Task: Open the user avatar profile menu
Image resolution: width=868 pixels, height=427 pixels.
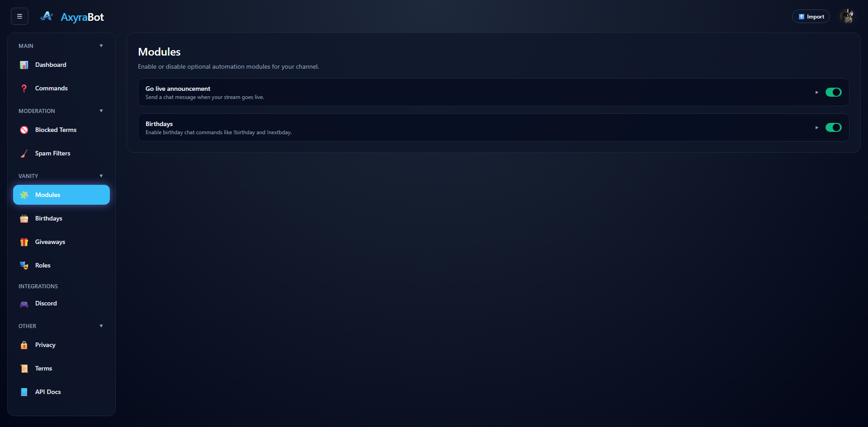Action: tap(847, 16)
